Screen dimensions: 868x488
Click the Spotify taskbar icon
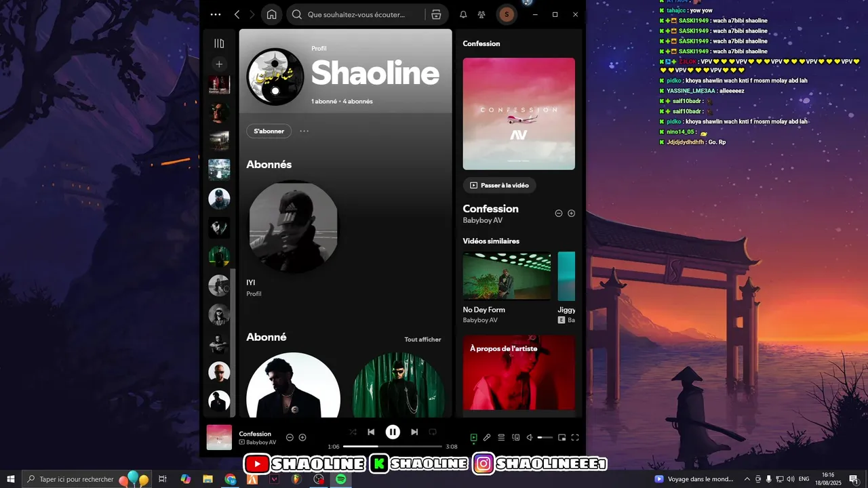[341, 479]
